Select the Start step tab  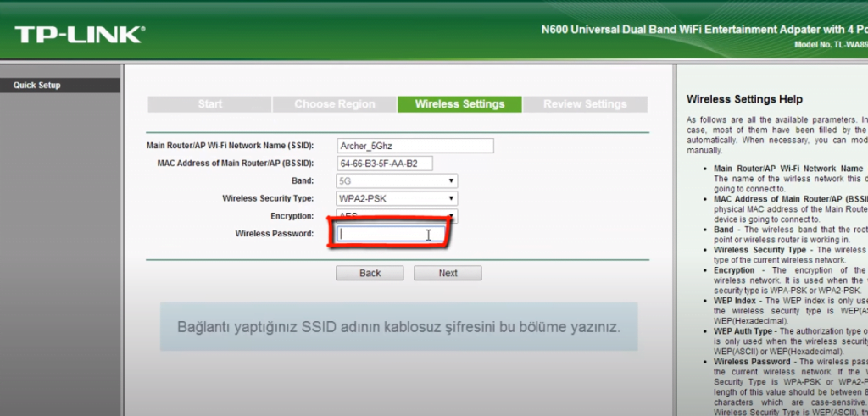[210, 104]
